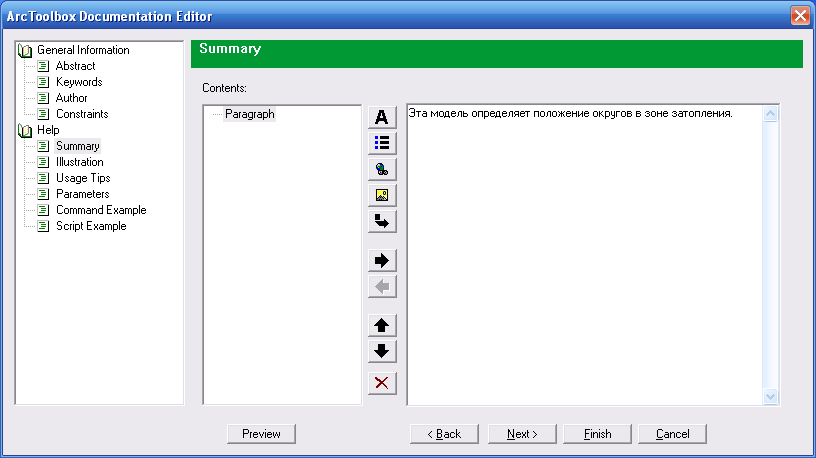Advance with the Next button

coord(522,434)
